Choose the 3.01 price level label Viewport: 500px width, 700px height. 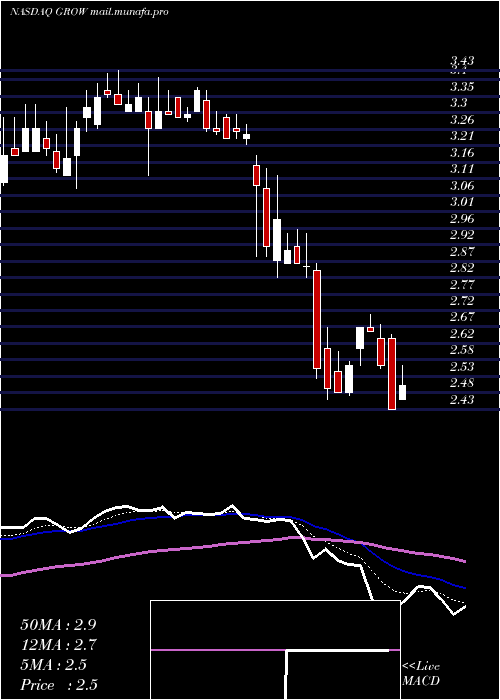[462, 202]
